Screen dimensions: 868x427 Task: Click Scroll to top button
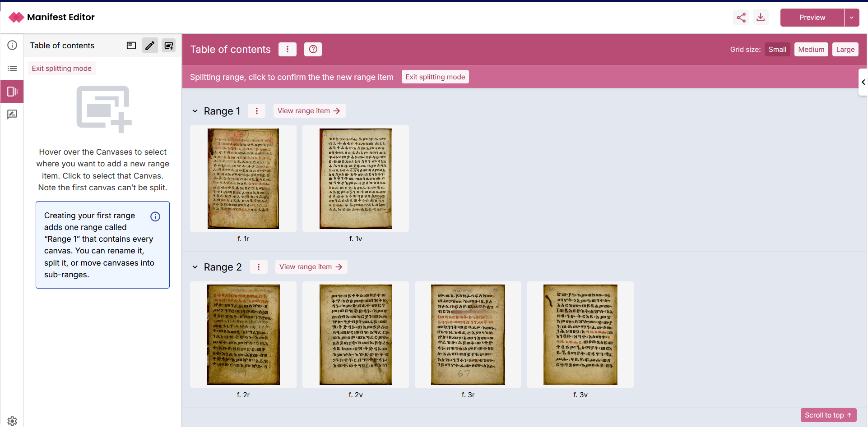point(828,415)
